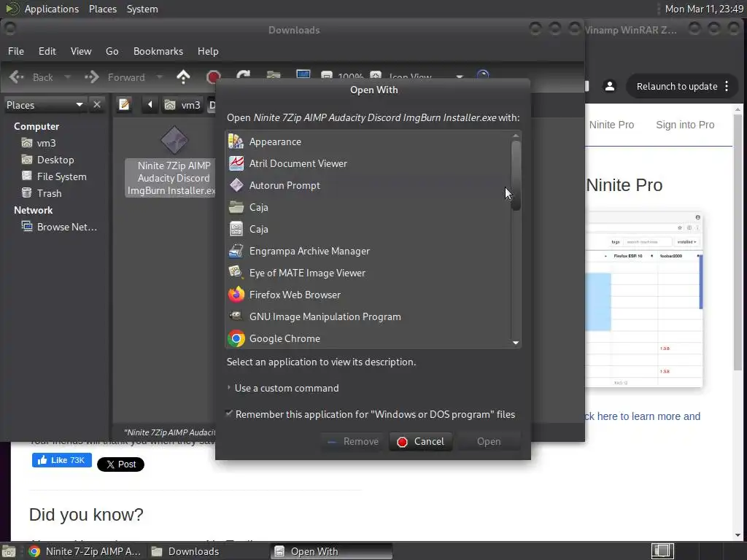Click the X Post button
The width and height of the screenshot is (747, 560).
coord(120,464)
